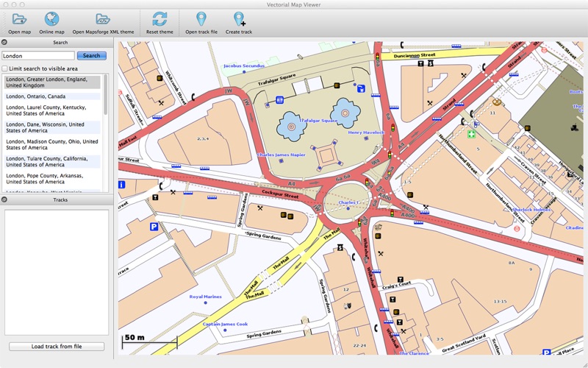Click the Jacobus Secundus marker

coord(244,71)
